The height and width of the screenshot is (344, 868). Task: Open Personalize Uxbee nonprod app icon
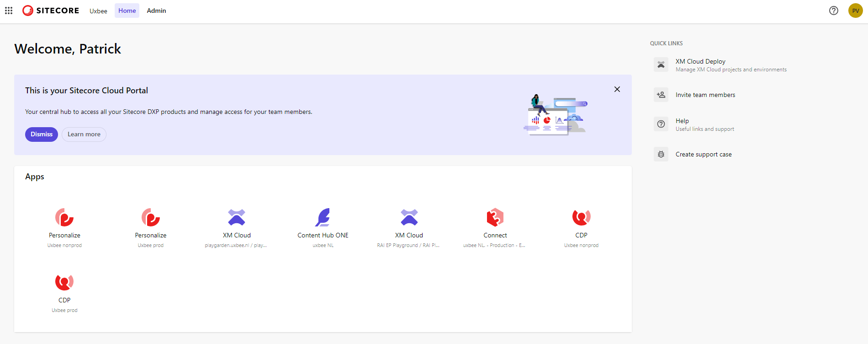[64, 217]
